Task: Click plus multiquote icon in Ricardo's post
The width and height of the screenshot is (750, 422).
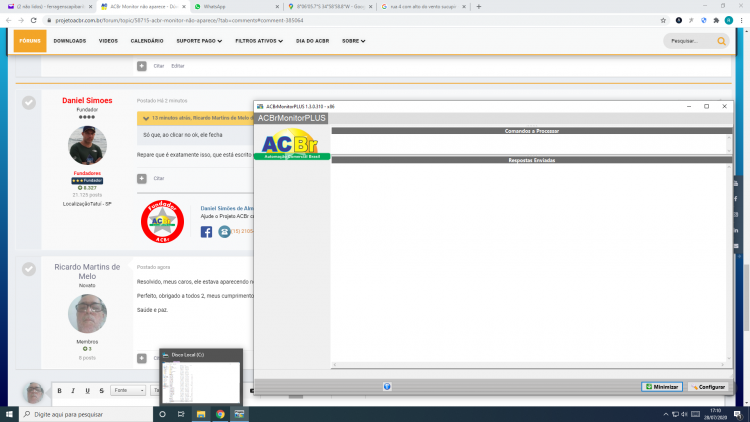Action: (x=142, y=358)
